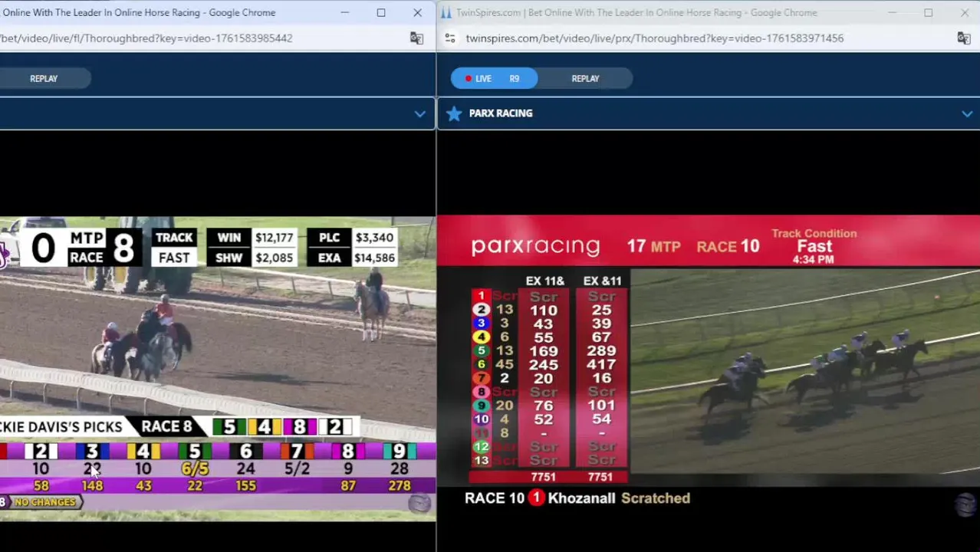Image resolution: width=980 pixels, height=552 pixels.
Task: Minimize the right Chrome window
Action: click(x=892, y=12)
